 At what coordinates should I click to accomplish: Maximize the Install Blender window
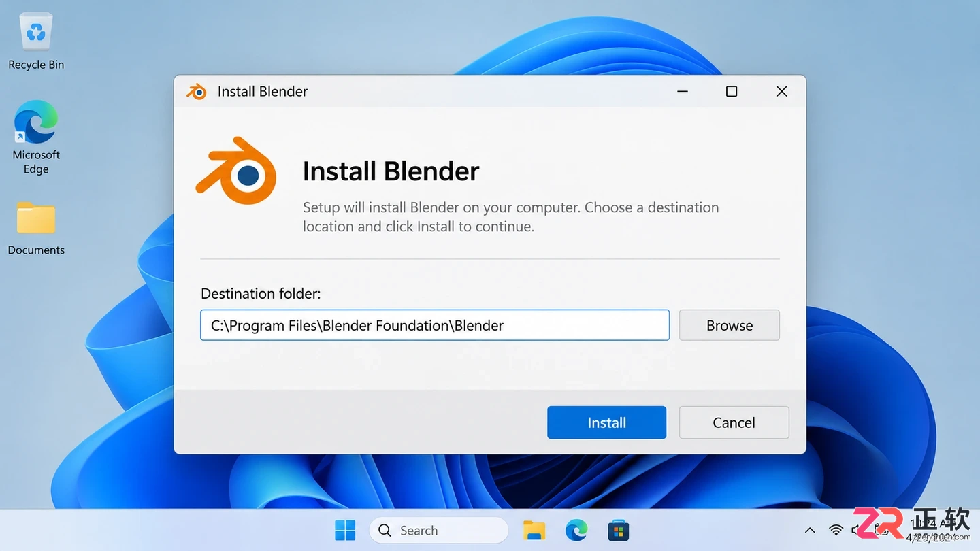click(732, 91)
